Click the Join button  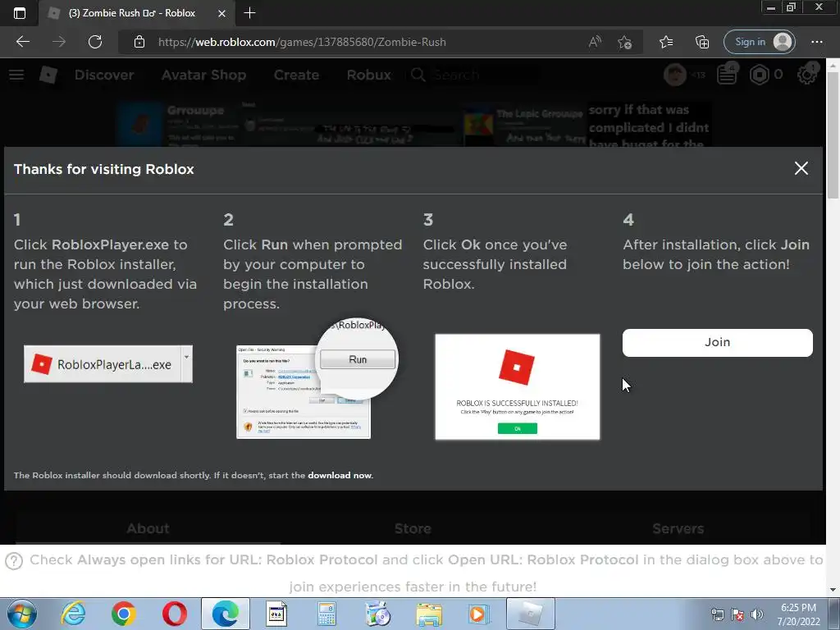[x=717, y=342]
